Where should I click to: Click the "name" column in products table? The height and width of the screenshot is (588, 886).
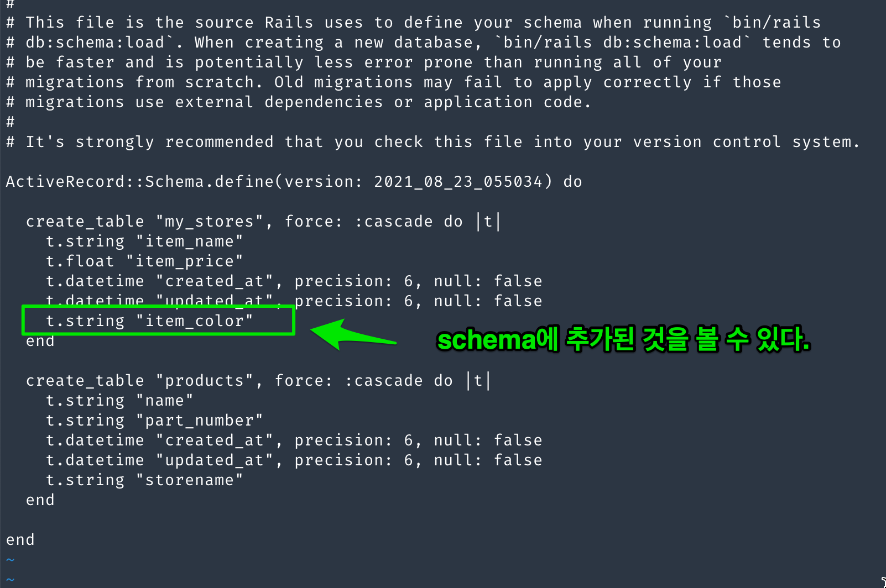coord(164,401)
